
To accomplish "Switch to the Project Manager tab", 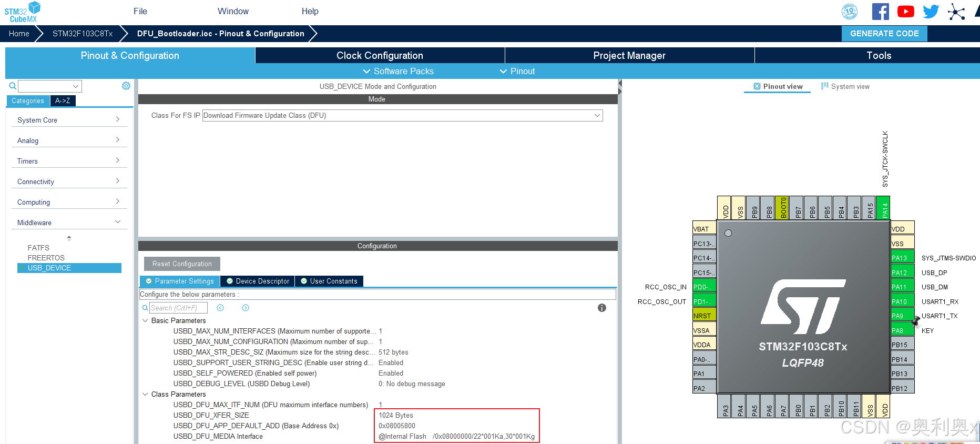I will point(629,55).
